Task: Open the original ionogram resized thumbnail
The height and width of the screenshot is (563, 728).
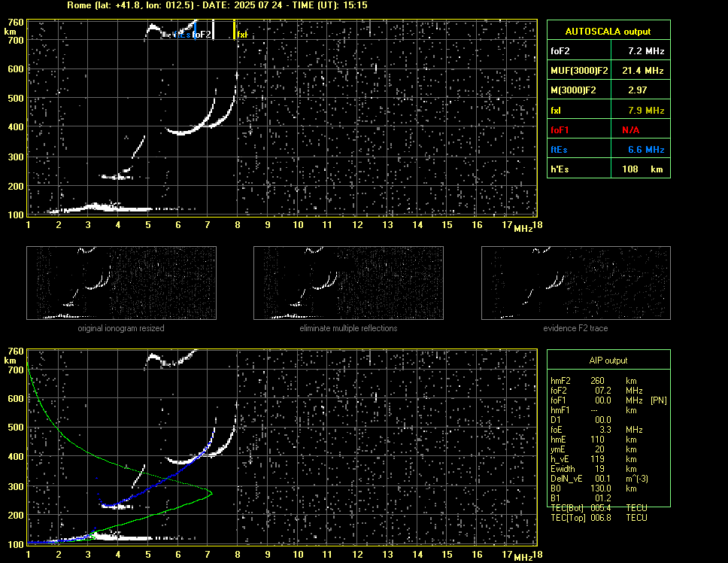Action: [121, 283]
